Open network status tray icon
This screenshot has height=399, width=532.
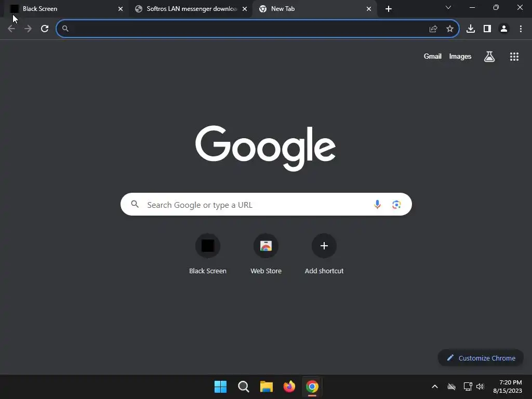468,387
